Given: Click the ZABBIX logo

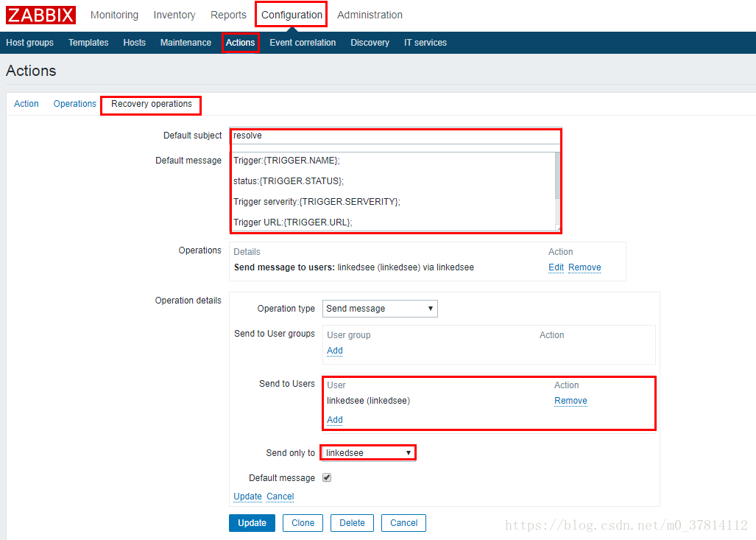Looking at the screenshot, I should point(41,15).
